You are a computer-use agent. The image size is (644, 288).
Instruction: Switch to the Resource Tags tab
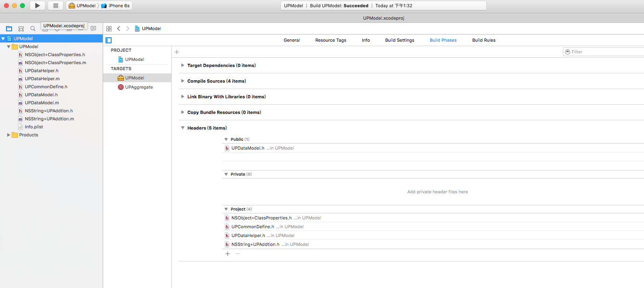[331, 40]
